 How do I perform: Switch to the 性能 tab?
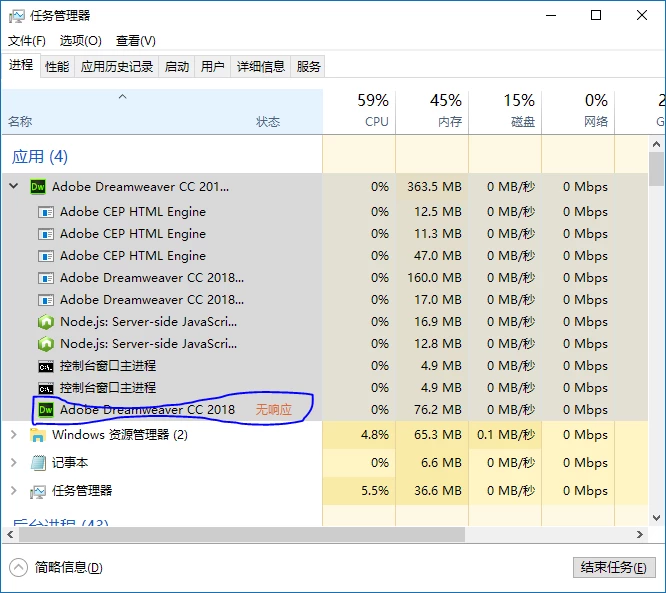(57, 67)
